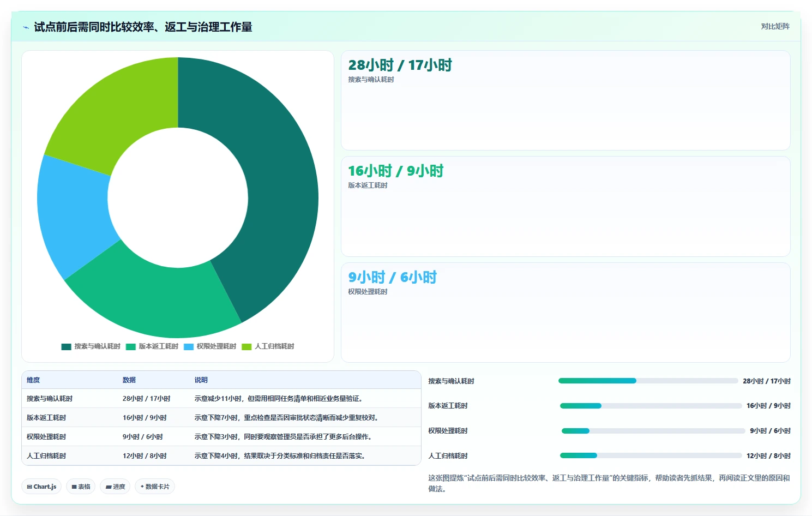Screen dimensions: 812x516
Task: Click the summary paragraph starting 这张图提炼
Action: tap(609, 483)
